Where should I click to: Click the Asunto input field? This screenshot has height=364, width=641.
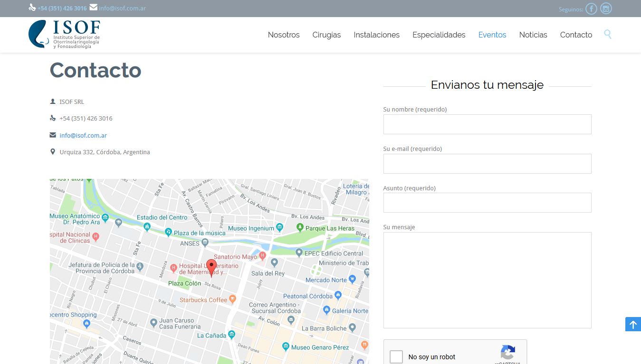click(487, 203)
